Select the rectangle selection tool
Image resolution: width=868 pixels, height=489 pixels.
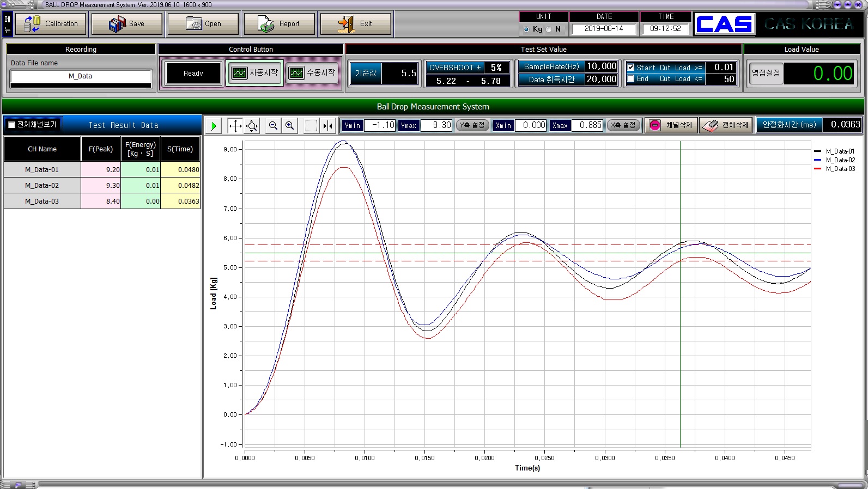pos(311,126)
